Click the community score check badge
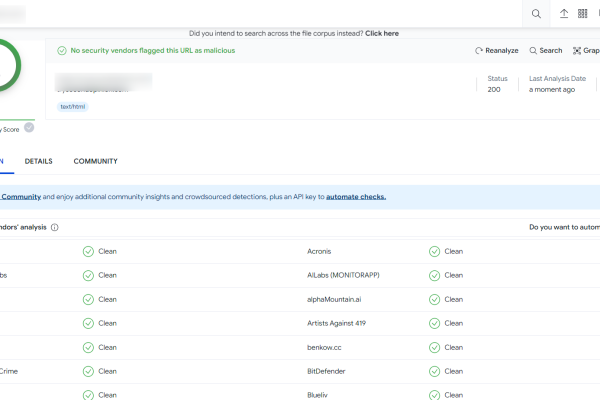 (29, 127)
